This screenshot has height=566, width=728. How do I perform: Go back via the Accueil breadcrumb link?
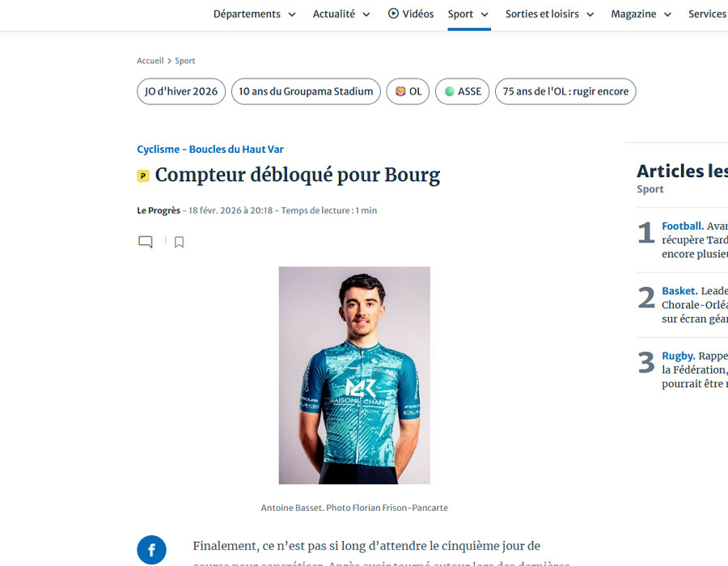pos(150,61)
